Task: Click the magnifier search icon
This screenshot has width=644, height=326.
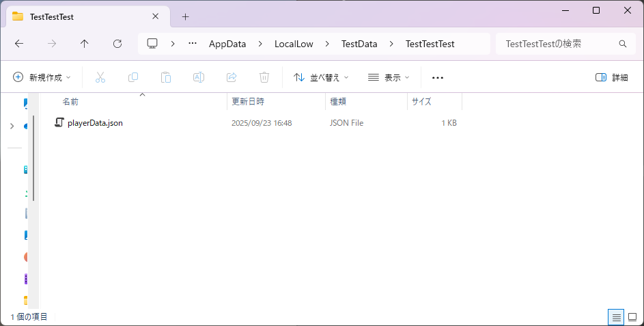Action: click(x=623, y=44)
